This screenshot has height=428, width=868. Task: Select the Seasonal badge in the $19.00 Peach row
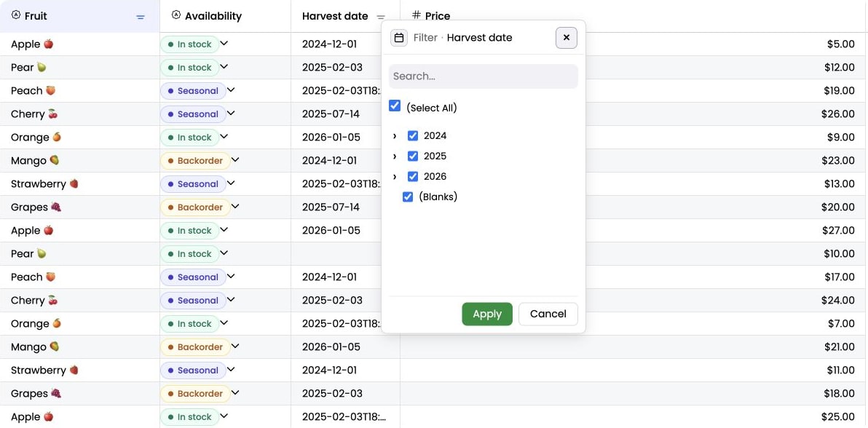pos(193,91)
